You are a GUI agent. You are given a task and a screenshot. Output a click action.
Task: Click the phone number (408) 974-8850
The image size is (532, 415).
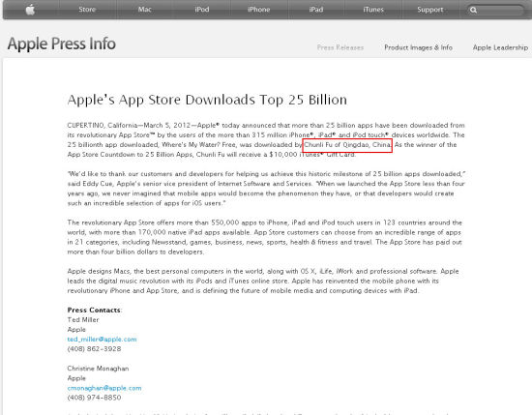[94, 398]
